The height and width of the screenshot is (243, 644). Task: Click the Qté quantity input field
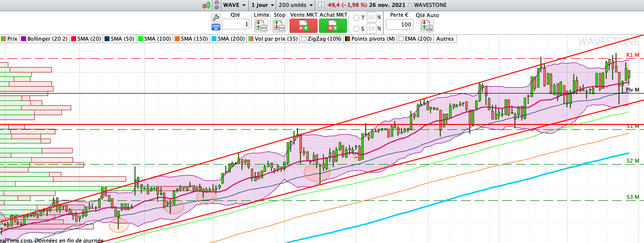[236, 24]
